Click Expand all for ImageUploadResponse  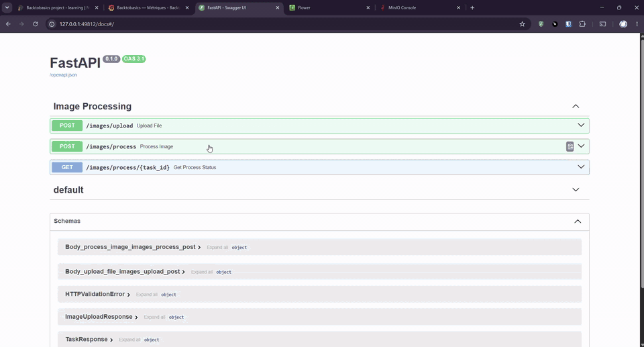click(x=154, y=317)
